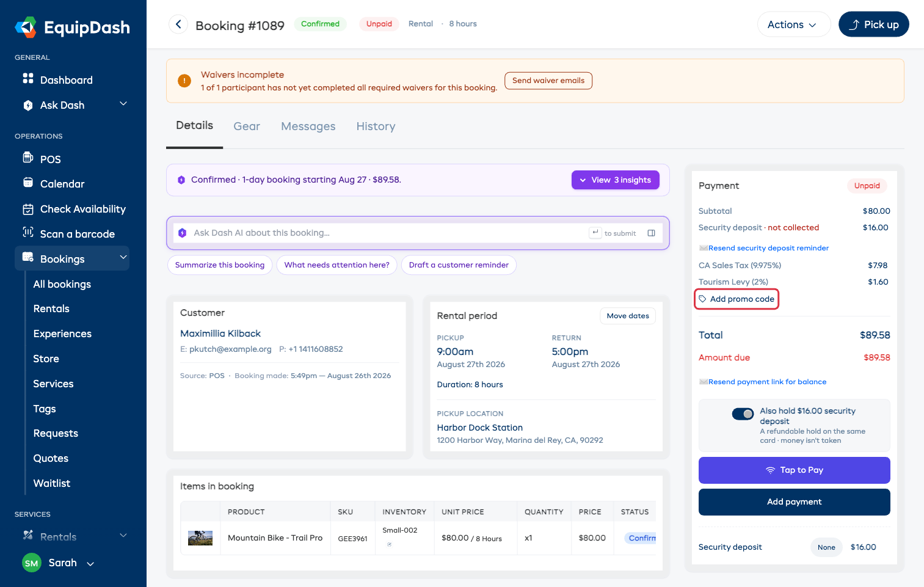Open the History tab
Viewport: 924px width, 587px height.
[x=376, y=126]
